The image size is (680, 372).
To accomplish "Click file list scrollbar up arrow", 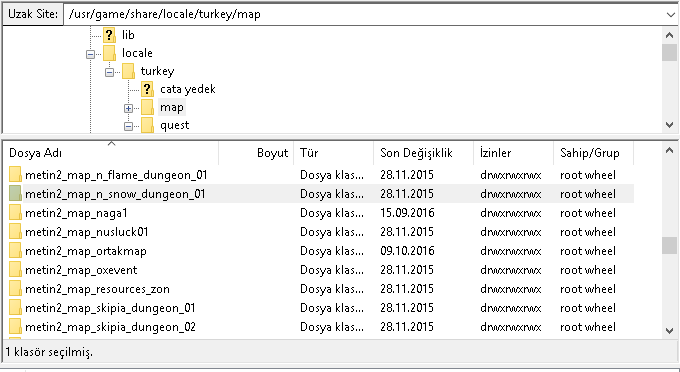I will (670, 150).
